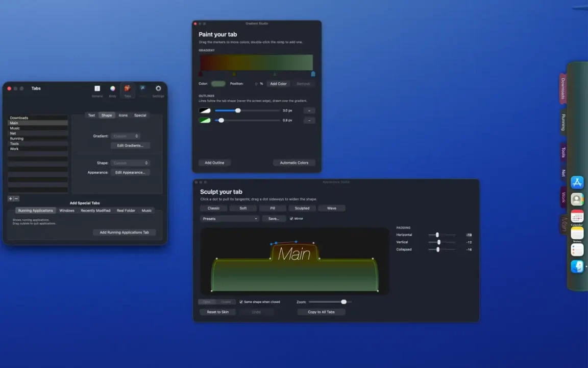Click the Edit Appearance... button
Viewport: 588px width, 368px height.
130,172
